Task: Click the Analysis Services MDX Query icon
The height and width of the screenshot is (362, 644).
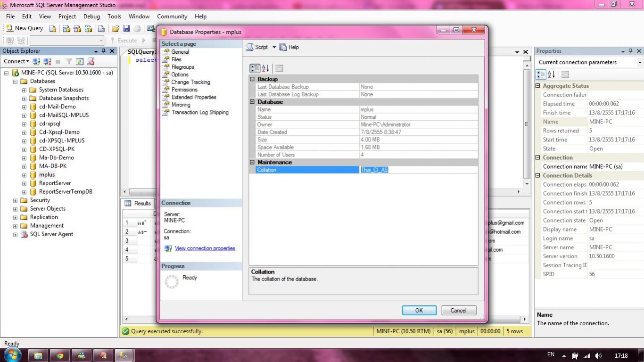Action: pos(66,28)
